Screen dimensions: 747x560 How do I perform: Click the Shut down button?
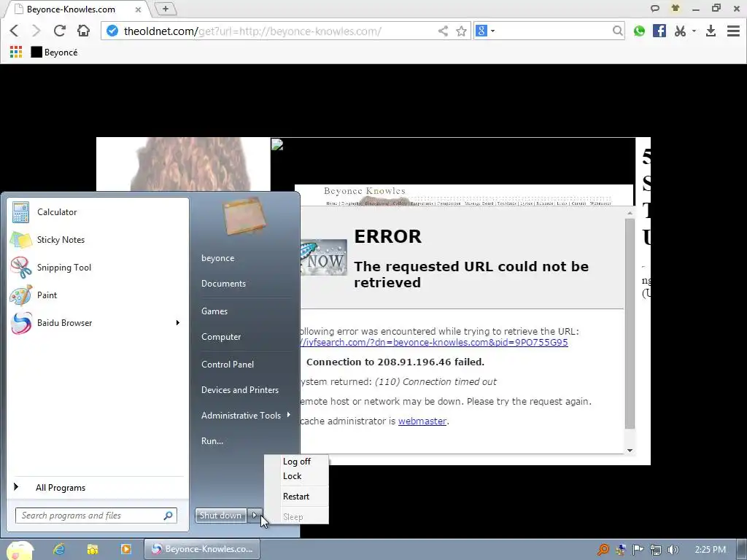pos(220,516)
